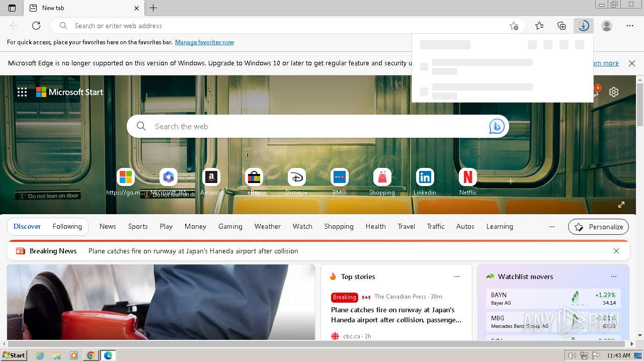This screenshot has height=362, width=644.
Task: Open the Sports category
Action: coord(138,226)
